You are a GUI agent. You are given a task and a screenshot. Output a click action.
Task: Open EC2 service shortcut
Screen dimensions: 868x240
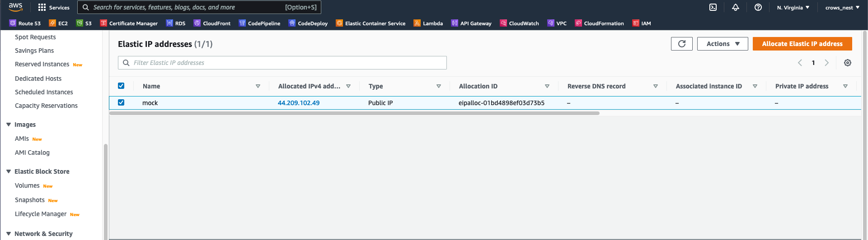point(58,23)
